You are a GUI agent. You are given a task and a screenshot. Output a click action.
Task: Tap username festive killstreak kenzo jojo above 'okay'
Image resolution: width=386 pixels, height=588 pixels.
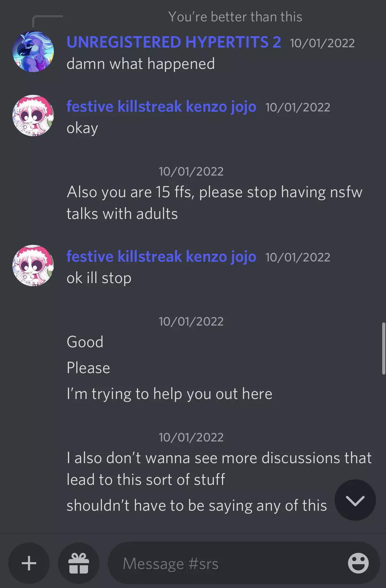coord(161,107)
